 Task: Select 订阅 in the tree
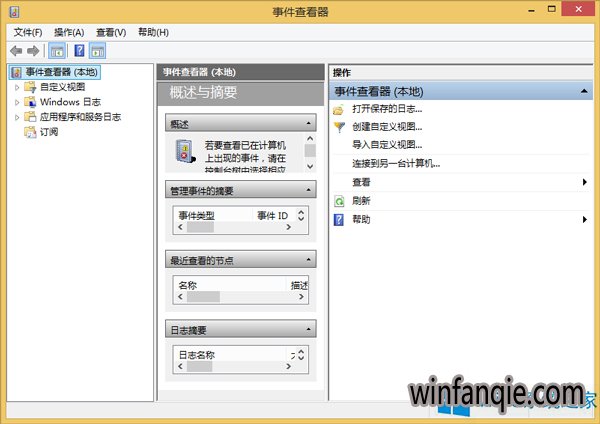pos(49,132)
